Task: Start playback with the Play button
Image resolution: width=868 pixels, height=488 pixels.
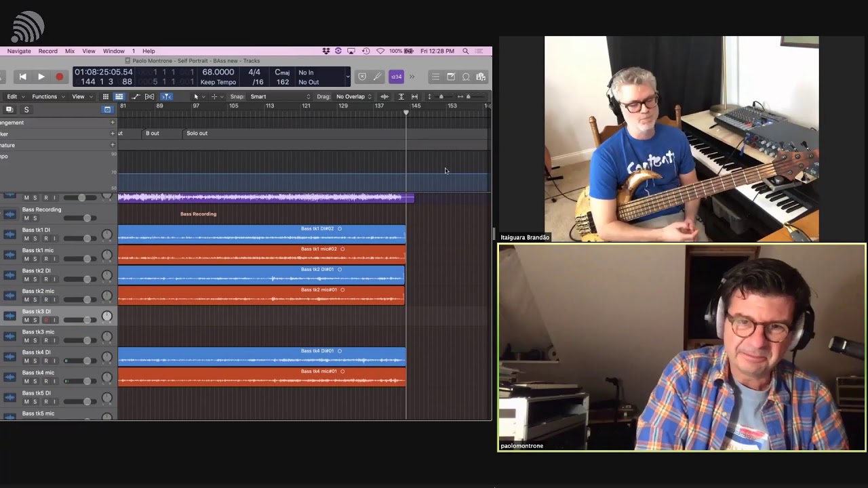Action: (41, 77)
